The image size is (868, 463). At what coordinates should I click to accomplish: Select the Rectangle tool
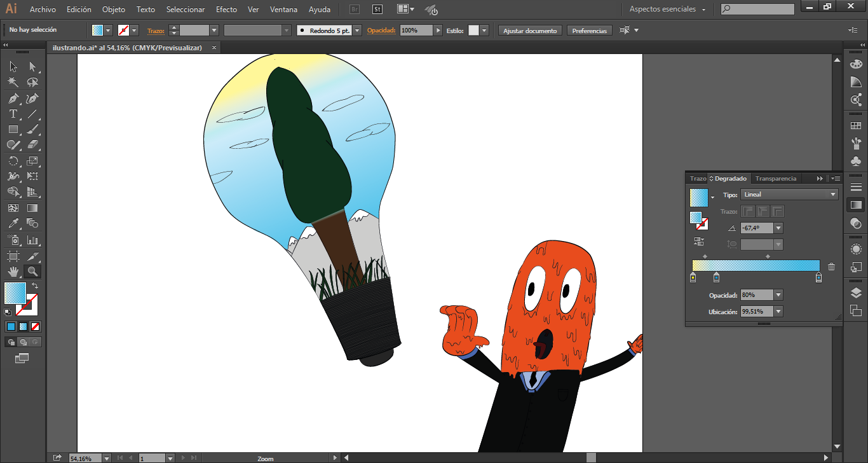point(13,130)
